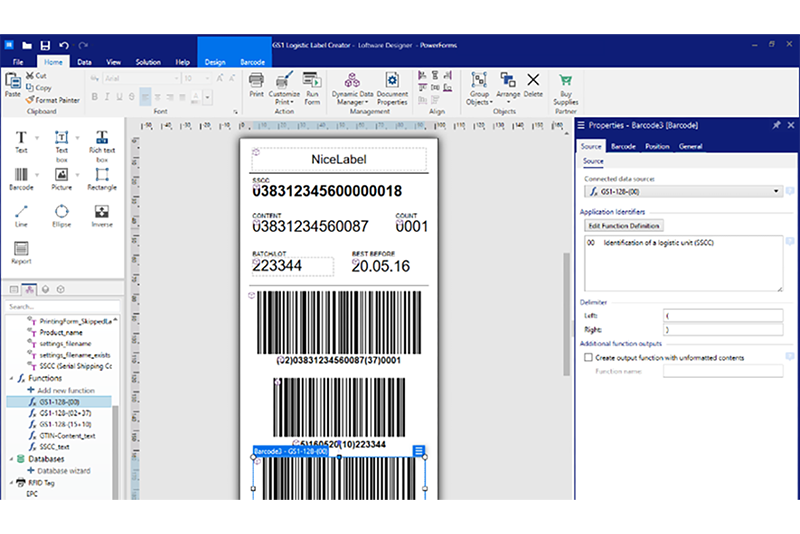
Task: Open the Arial font name dropdown
Action: pos(177,78)
